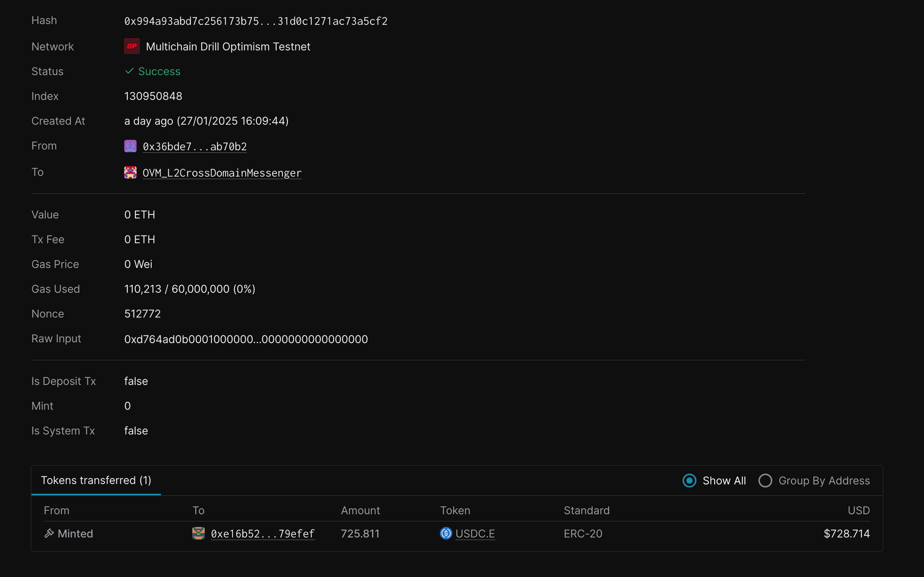Image resolution: width=924 pixels, height=577 pixels.
Task: Click the Mint value 0
Action: point(128,406)
